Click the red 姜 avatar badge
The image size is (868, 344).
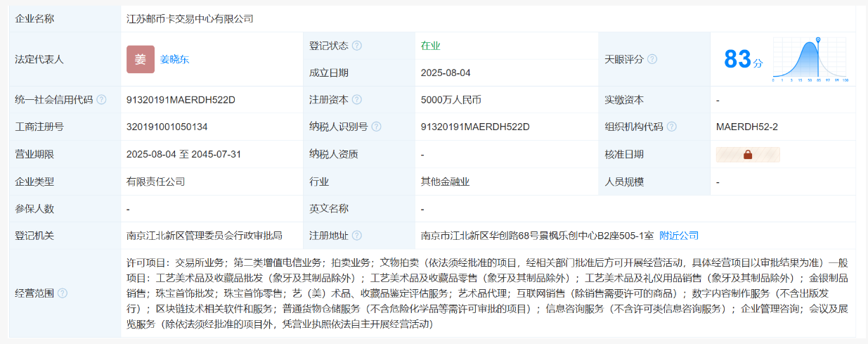click(141, 59)
